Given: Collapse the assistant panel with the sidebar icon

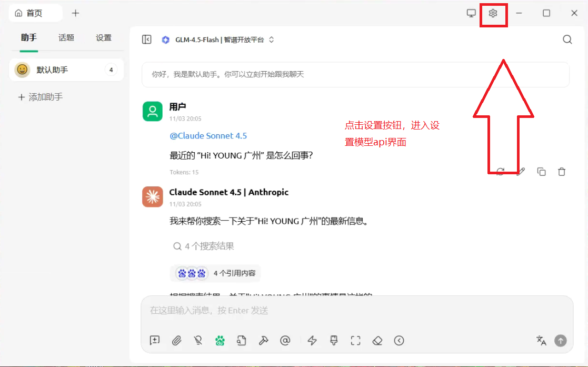Looking at the screenshot, I should (147, 39).
